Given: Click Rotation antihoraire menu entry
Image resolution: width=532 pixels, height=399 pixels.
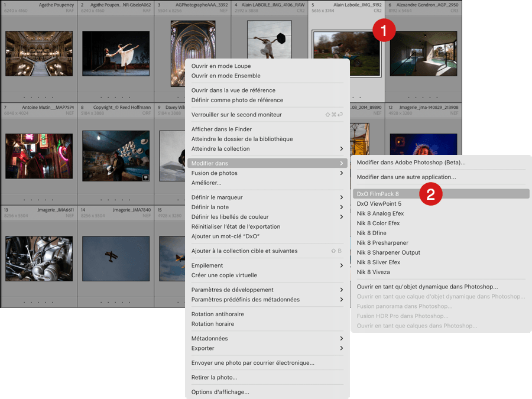Looking at the screenshot, I should click(218, 314).
